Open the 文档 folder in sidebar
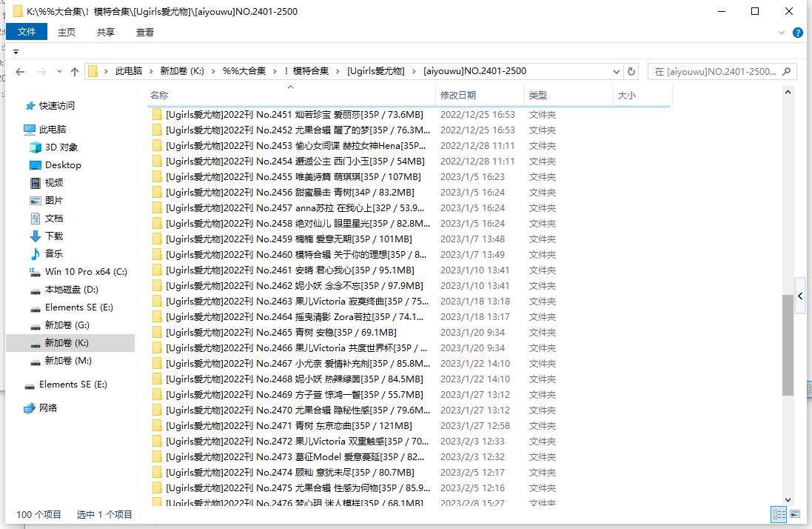Screen dimensions: 812x529 click(x=54, y=218)
